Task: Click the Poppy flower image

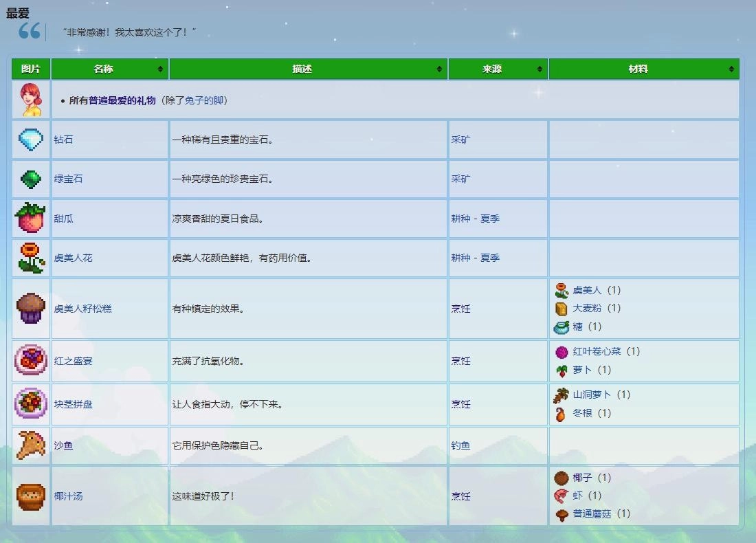Action: coord(30,258)
